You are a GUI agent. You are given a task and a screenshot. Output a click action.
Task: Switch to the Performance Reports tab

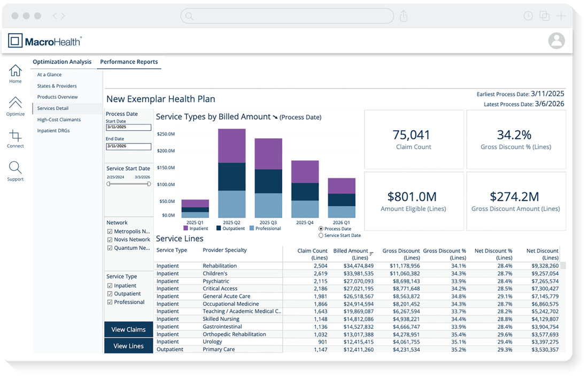pos(129,62)
